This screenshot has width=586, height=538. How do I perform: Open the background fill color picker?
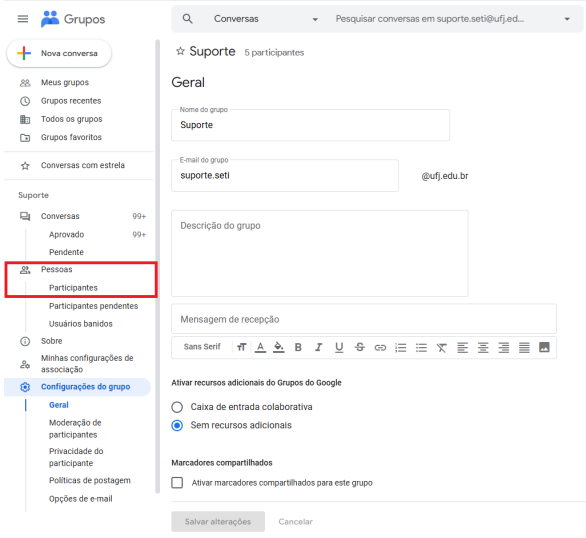click(x=278, y=347)
